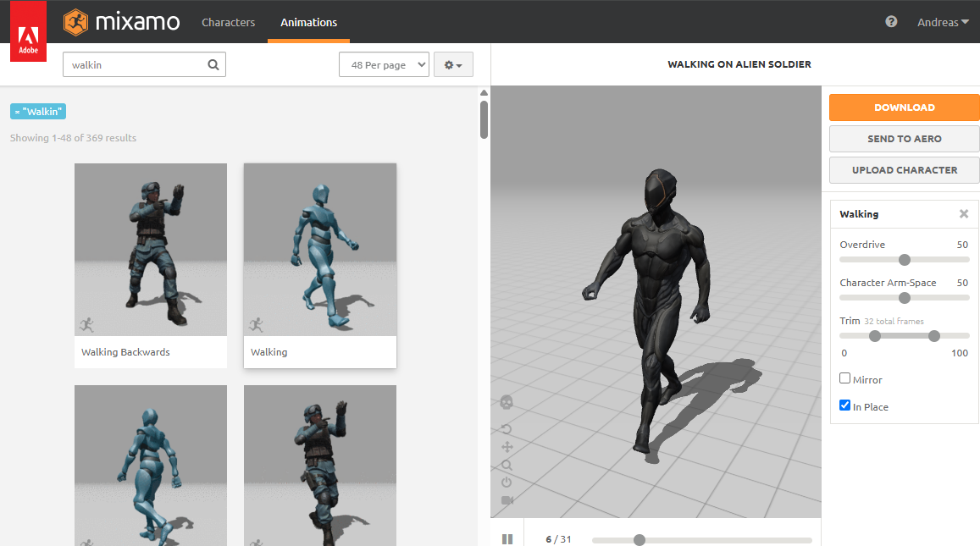Screen dimensions: 980x546
Task: Open the 48 Per page dropdown
Action: click(x=384, y=64)
